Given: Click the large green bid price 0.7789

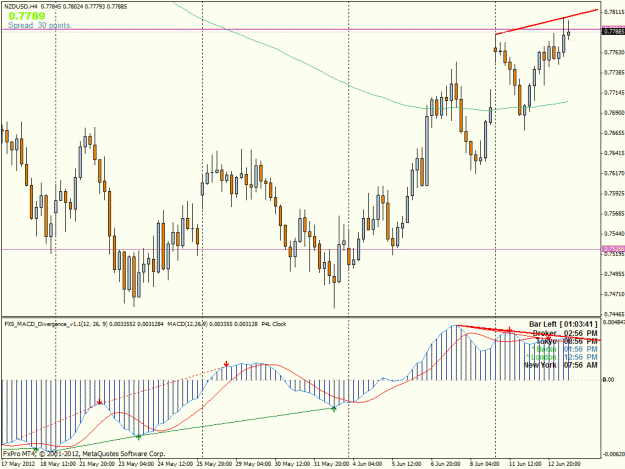Looking at the screenshot, I should pyautogui.click(x=27, y=16).
